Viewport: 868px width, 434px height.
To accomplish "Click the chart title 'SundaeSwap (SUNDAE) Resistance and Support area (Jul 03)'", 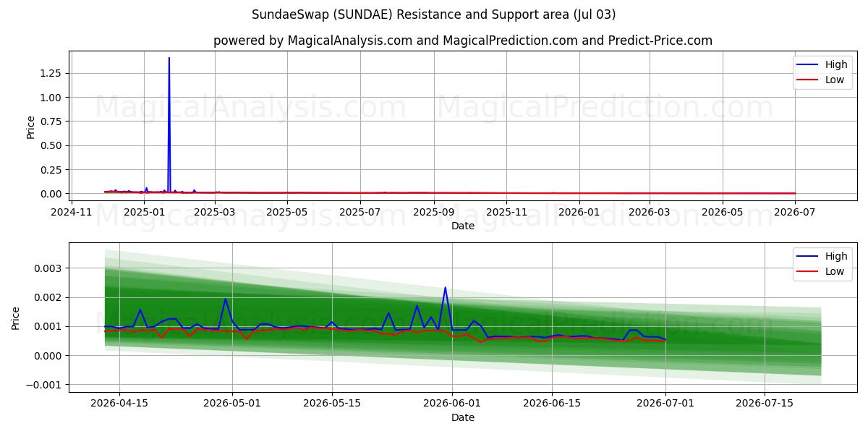I will point(434,14).
